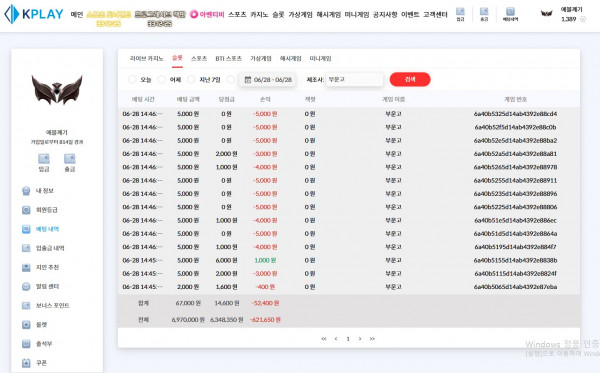Open 고객센터 in top navigation bar
Screen dimensions: 600x373
(435, 15)
